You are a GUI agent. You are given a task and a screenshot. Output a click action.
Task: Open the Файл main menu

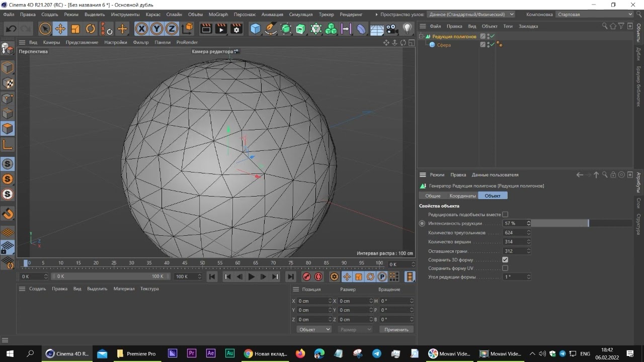tap(9, 15)
